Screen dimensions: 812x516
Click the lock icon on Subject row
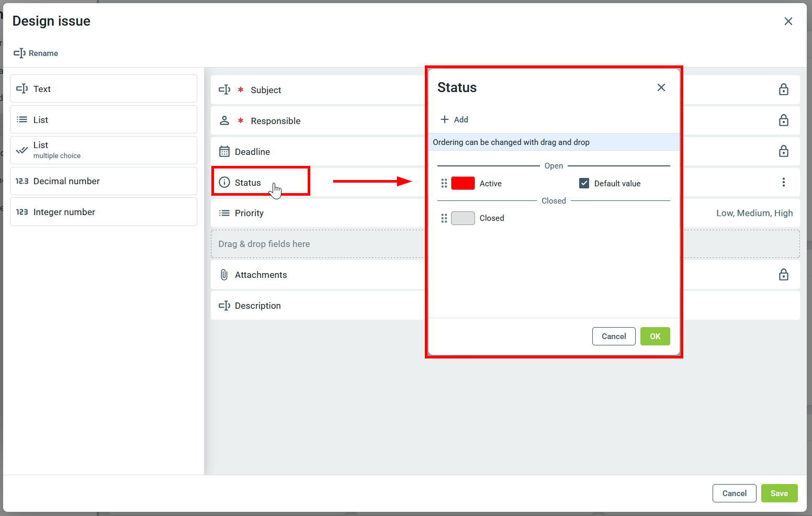click(783, 89)
